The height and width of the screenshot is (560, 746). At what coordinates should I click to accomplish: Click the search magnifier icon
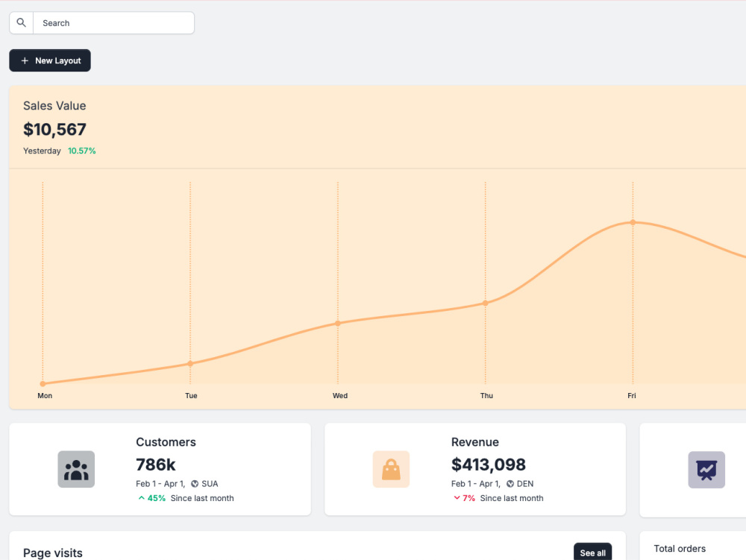pos(22,22)
